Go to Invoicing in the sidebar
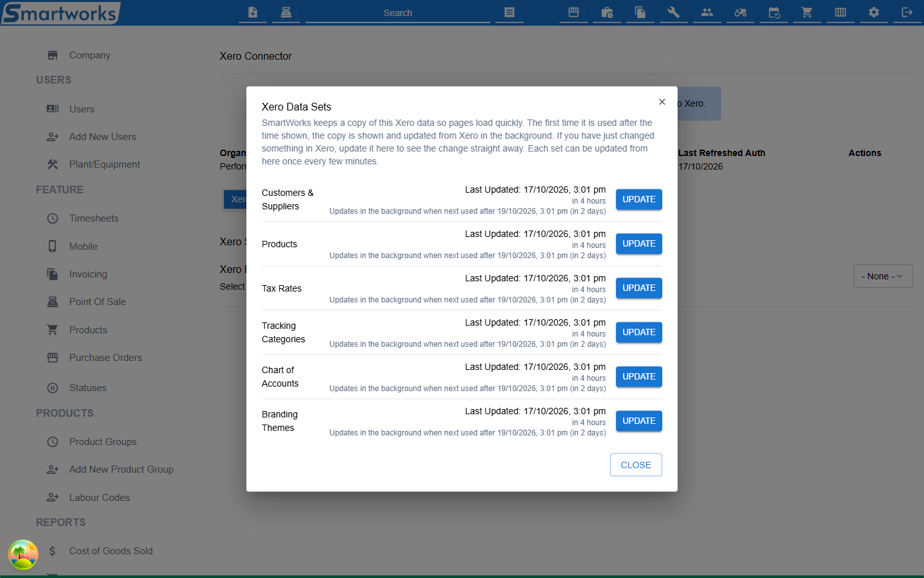The width and height of the screenshot is (924, 578). tap(88, 274)
